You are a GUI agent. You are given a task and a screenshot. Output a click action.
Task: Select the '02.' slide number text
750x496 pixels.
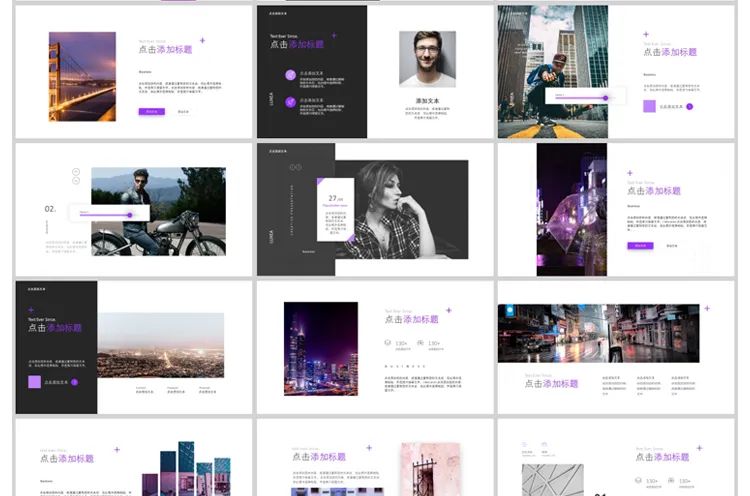click(x=50, y=209)
